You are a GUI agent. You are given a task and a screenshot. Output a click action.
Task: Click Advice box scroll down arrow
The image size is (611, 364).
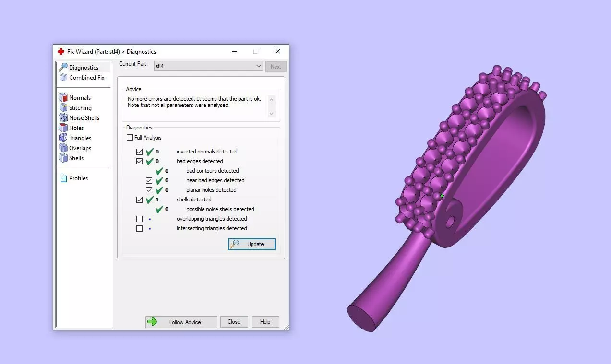click(x=272, y=114)
